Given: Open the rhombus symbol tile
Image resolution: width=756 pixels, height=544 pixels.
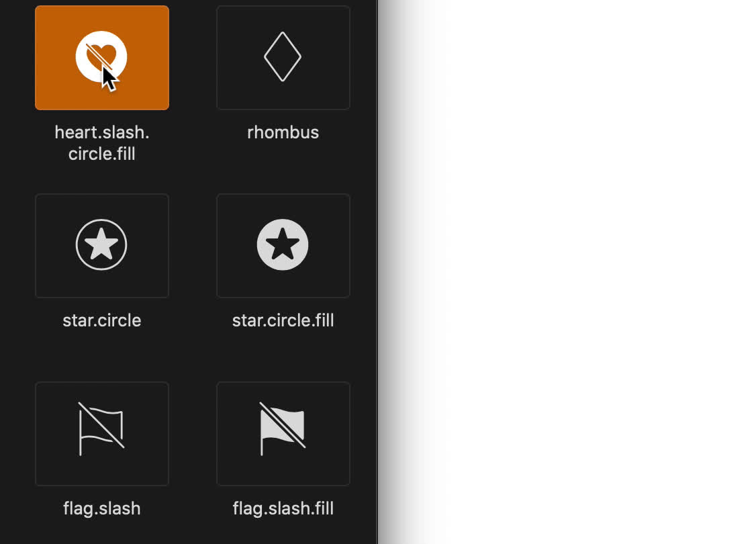Looking at the screenshot, I should [283, 58].
